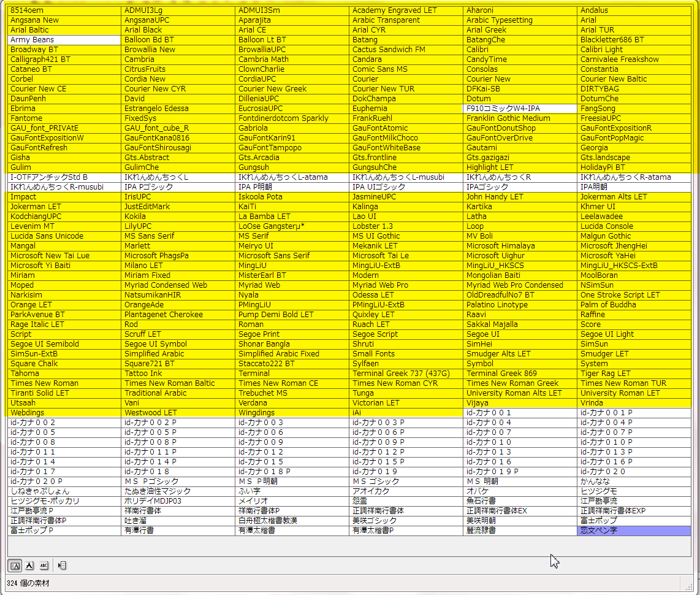Choose Fontdinerdotcom Sparkly font
The image size is (700, 595).
pos(292,118)
